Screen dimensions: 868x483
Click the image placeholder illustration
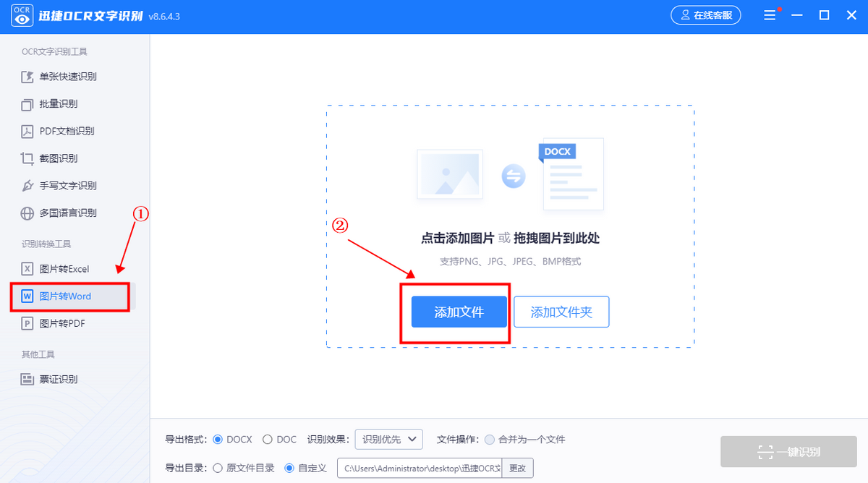[x=449, y=174]
